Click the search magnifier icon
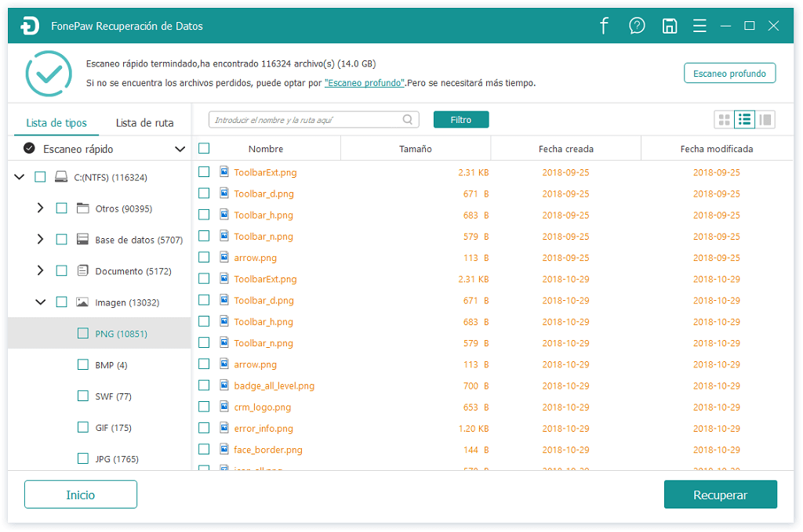 tap(408, 120)
